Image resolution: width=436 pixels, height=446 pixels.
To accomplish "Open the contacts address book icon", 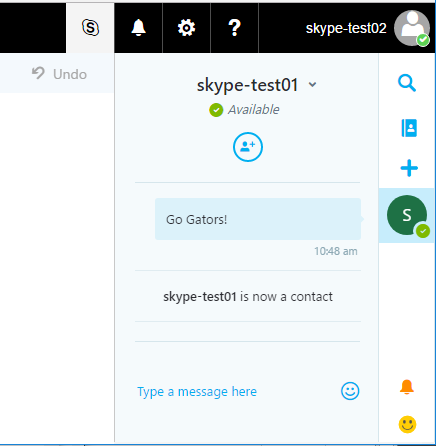I will click(x=409, y=128).
